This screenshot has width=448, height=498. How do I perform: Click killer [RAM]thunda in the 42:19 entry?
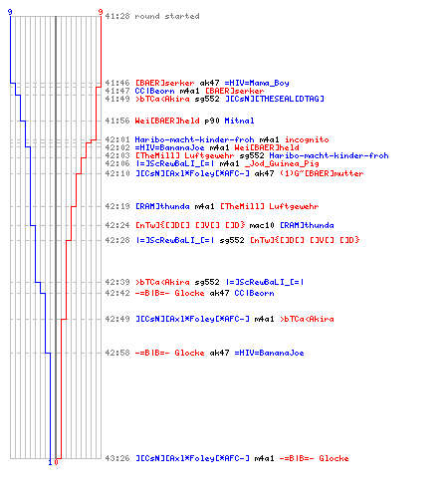pos(162,206)
